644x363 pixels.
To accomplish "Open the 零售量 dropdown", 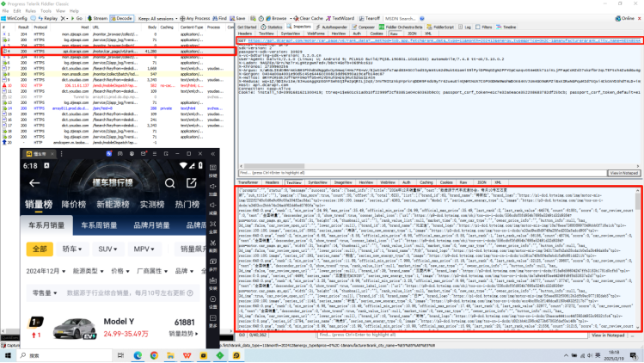I will tap(45, 292).
